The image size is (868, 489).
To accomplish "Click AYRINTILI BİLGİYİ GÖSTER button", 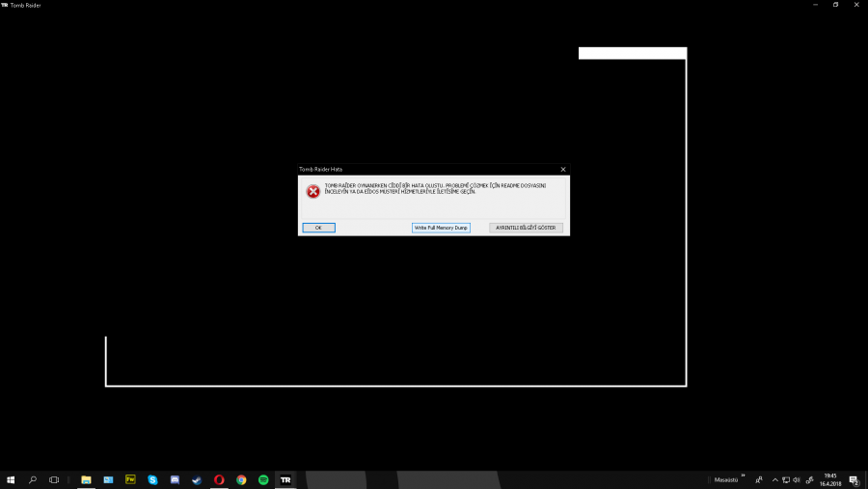I will pos(526,228).
